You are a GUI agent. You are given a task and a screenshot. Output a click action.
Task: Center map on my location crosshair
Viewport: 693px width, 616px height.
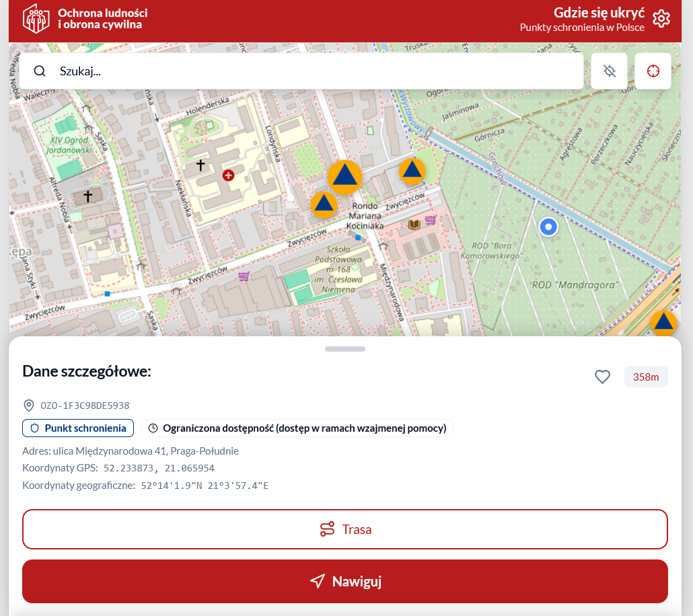pyautogui.click(x=653, y=71)
